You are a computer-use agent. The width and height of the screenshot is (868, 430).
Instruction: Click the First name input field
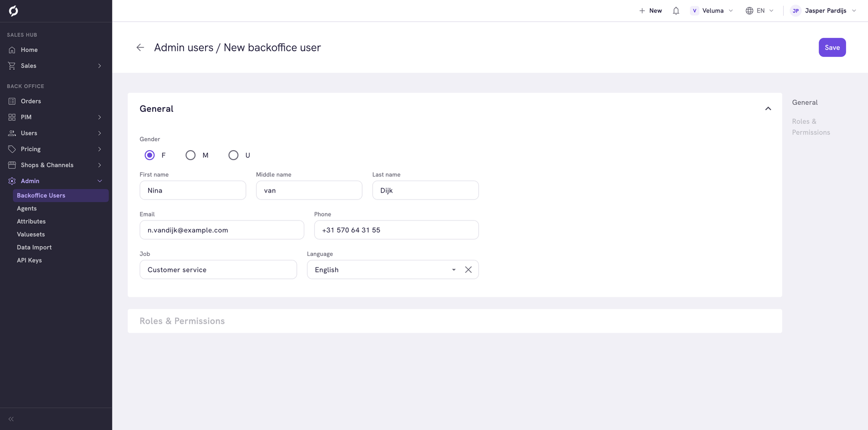tap(193, 191)
